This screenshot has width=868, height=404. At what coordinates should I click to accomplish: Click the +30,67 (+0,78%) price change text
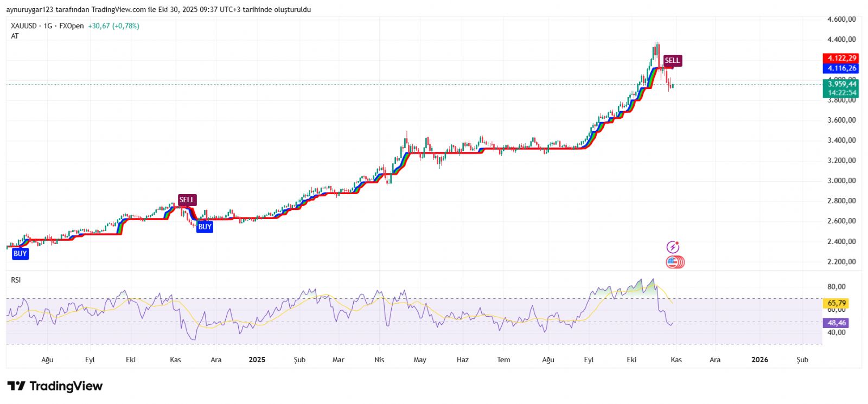113,26
